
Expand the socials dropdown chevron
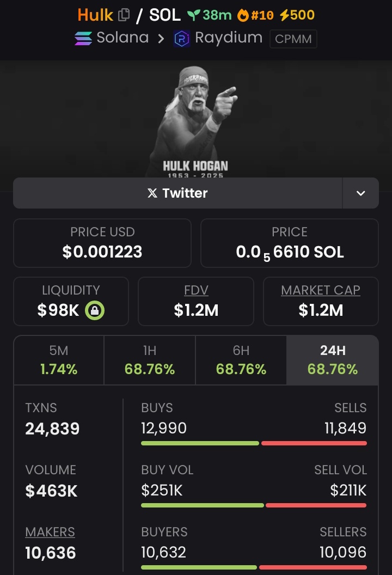361,193
